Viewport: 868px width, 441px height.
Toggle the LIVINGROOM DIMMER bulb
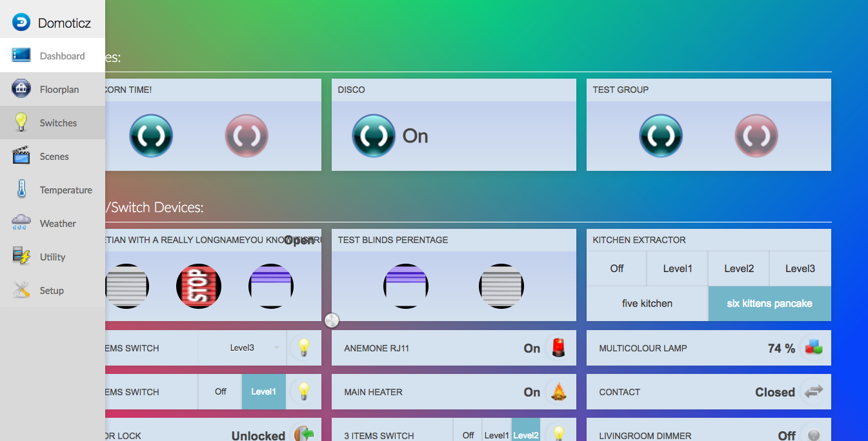point(813,434)
